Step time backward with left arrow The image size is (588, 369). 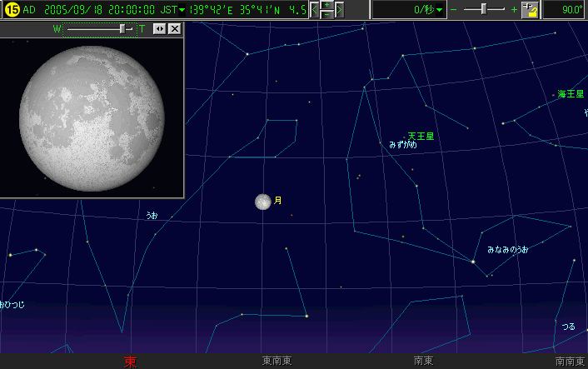pyautogui.click(x=315, y=10)
